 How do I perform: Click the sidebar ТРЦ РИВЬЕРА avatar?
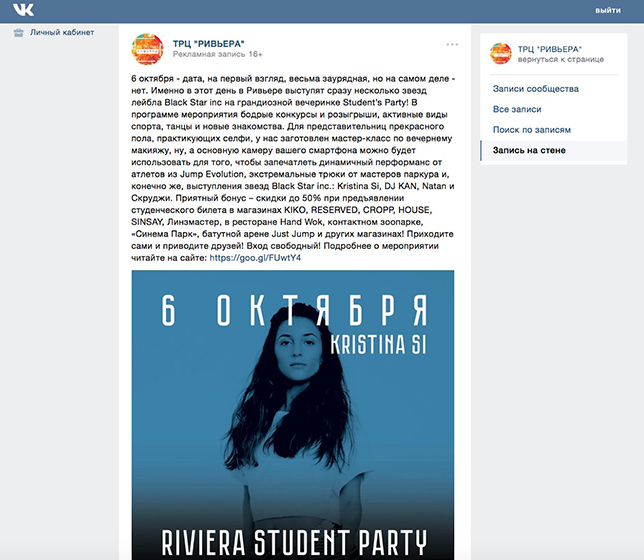pyautogui.click(x=501, y=53)
